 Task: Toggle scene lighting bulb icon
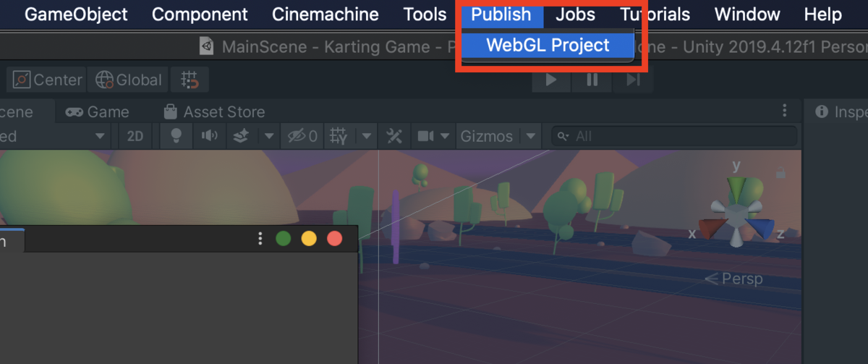(x=176, y=136)
